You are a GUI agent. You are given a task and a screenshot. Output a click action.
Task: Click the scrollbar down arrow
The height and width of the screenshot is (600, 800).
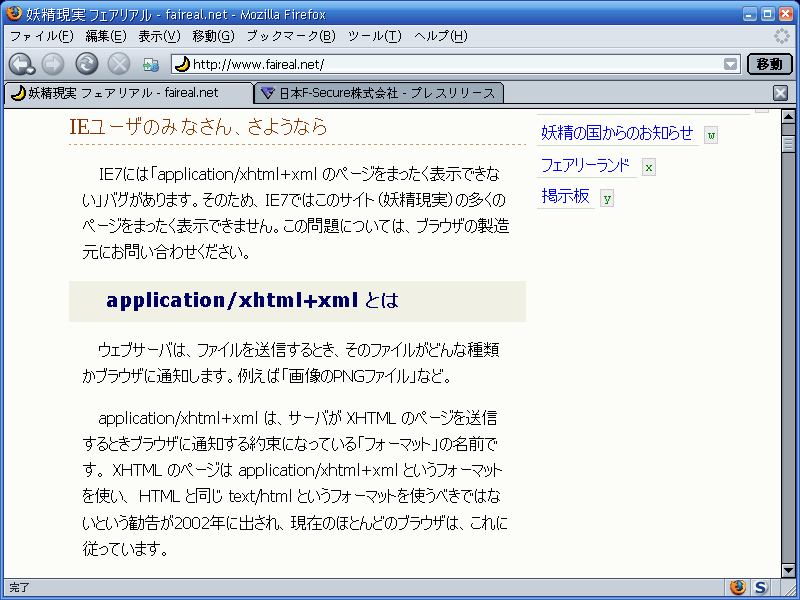click(788, 570)
